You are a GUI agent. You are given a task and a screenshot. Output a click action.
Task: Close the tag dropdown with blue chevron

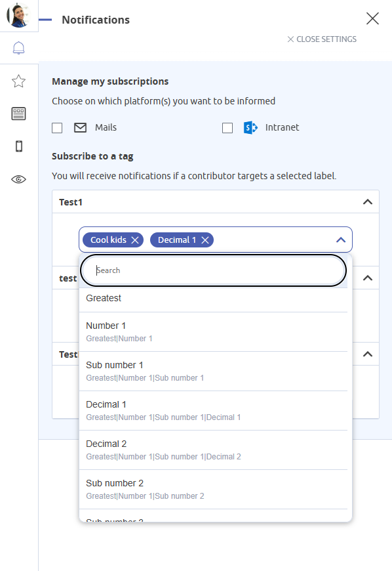click(x=341, y=240)
